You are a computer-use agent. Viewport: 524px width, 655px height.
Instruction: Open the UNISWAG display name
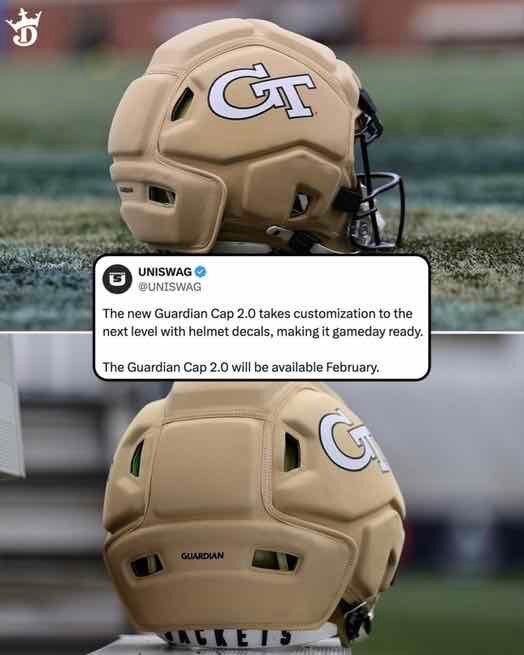165,272
